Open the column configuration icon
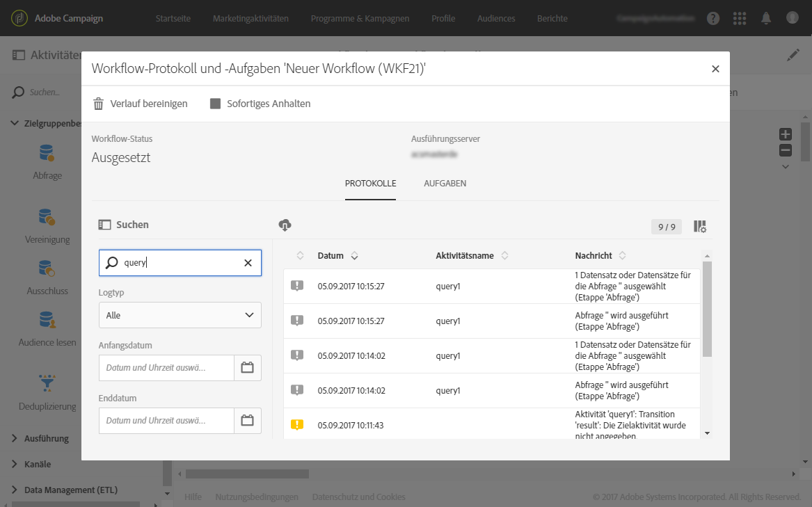The image size is (812, 507). pos(700,226)
